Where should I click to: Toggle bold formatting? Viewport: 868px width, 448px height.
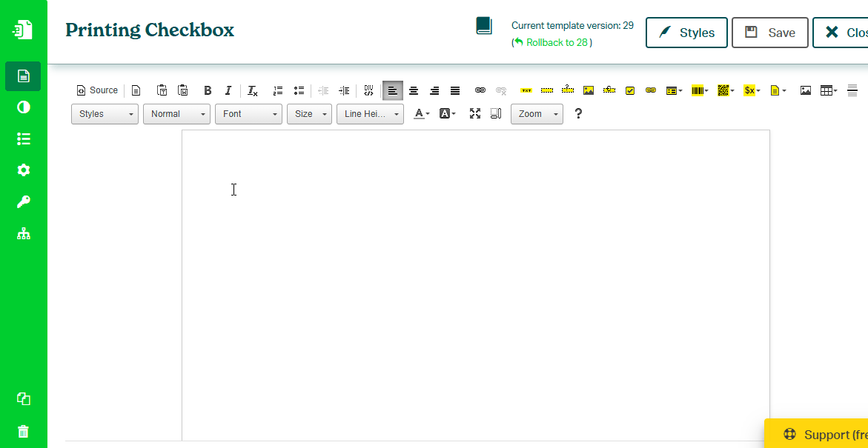(x=208, y=90)
